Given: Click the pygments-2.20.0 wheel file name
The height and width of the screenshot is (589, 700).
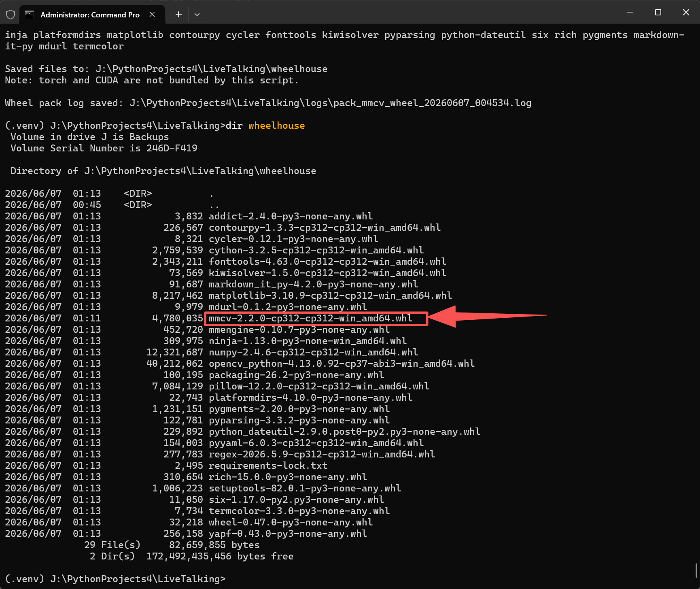Looking at the screenshot, I should 299,409.
